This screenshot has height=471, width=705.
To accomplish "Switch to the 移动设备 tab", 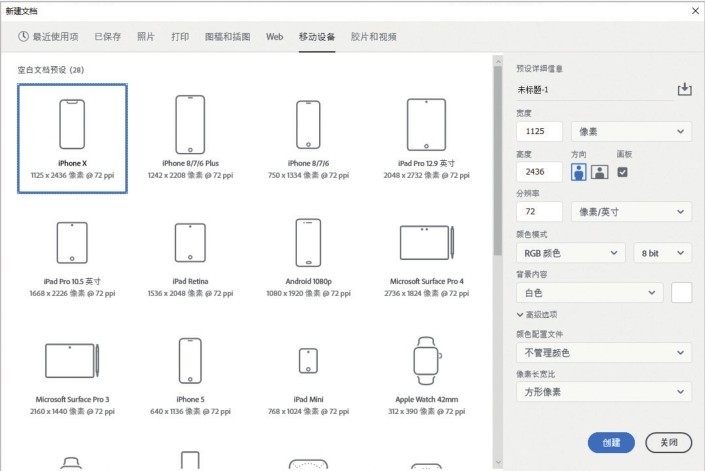I will pos(317,37).
